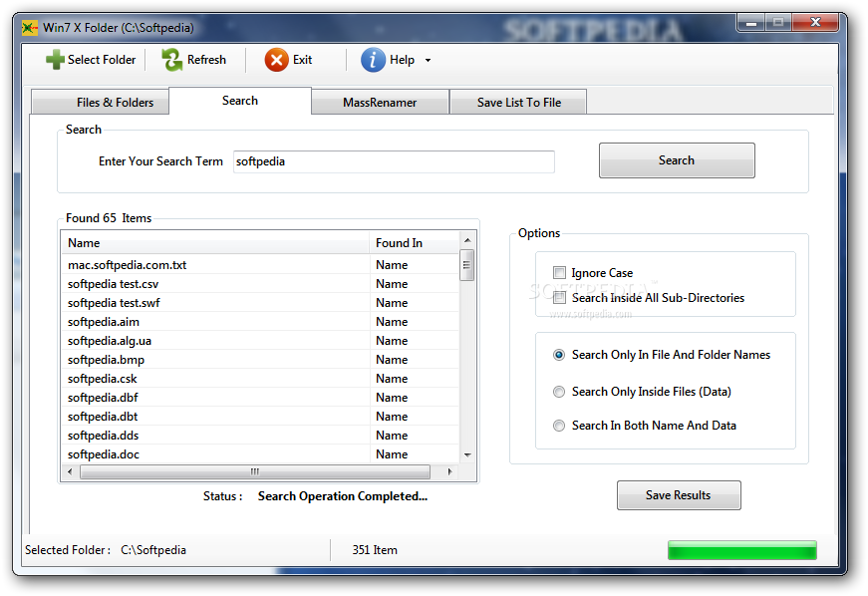
Task: Enable the Ignore Case checkbox
Action: [x=560, y=273]
